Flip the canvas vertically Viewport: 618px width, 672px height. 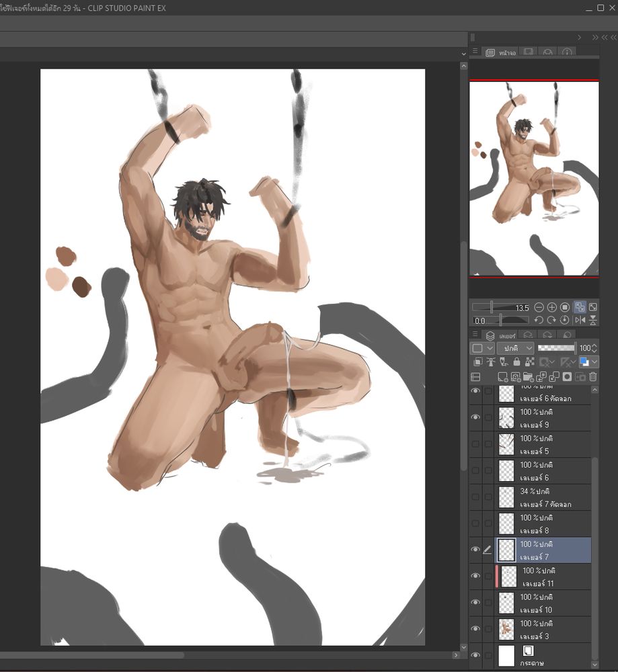(593, 320)
